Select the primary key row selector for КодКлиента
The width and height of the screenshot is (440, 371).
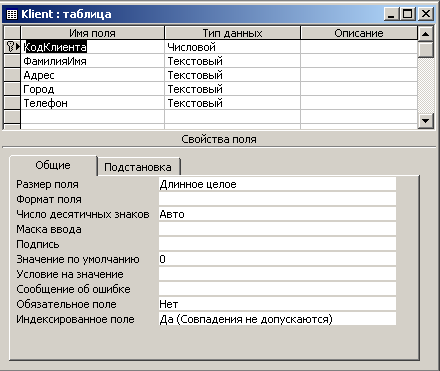[x=12, y=47]
